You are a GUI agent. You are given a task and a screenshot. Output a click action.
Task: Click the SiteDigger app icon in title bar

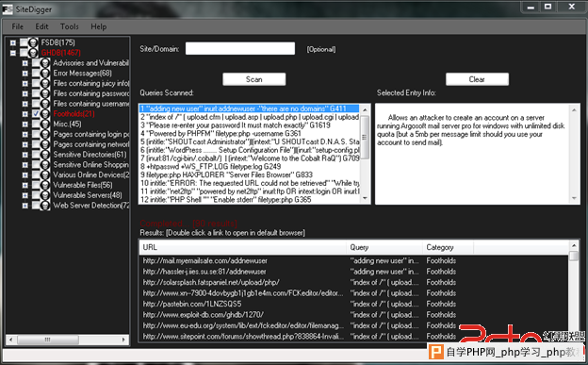coord(8,9)
